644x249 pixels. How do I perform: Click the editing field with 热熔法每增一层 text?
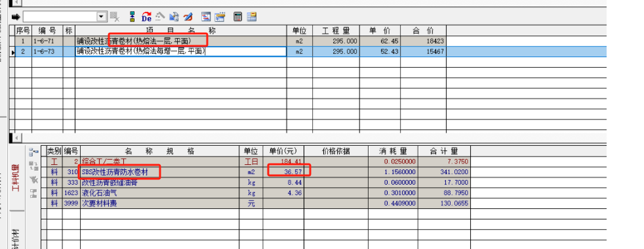click(181, 51)
